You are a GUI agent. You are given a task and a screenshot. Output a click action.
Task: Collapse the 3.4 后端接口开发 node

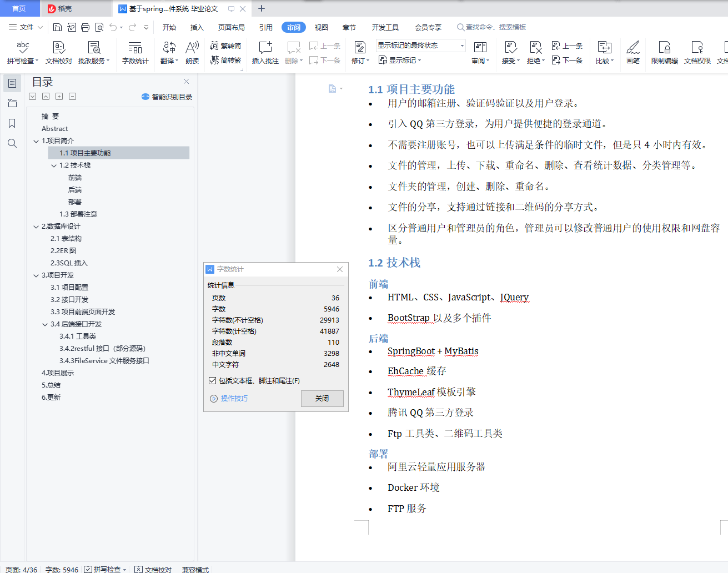[x=45, y=324]
